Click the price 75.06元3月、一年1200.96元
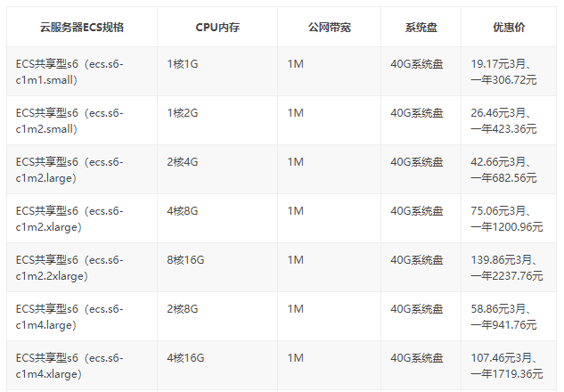The width and height of the screenshot is (564, 392). coord(506,218)
